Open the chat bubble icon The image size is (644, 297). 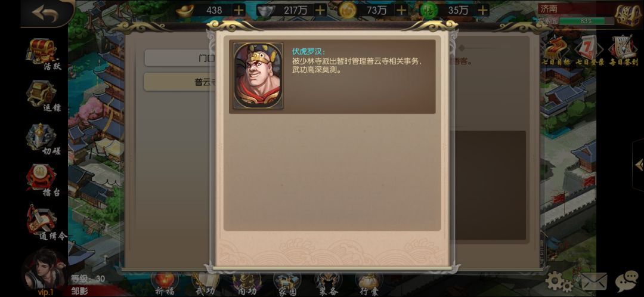click(627, 282)
